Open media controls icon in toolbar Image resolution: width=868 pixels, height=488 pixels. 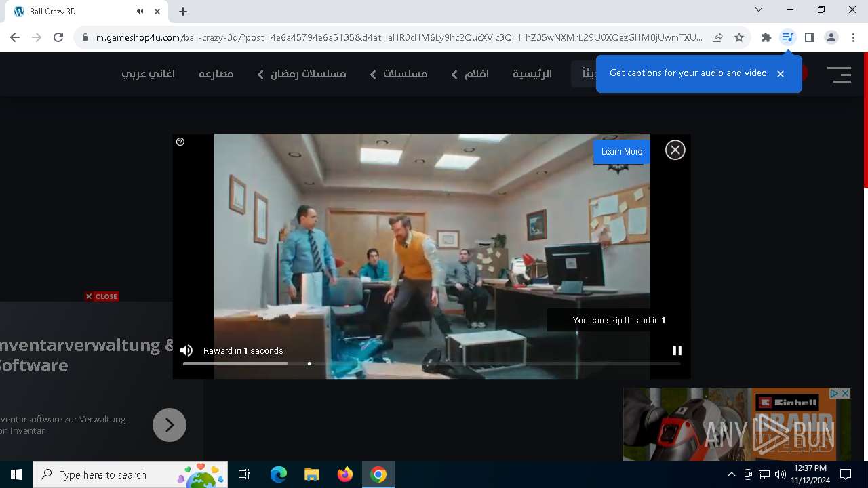pos(787,37)
